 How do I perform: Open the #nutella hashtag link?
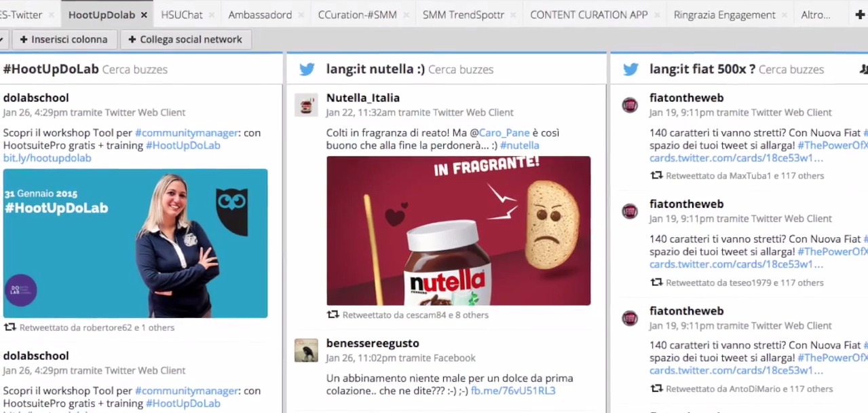pyautogui.click(x=520, y=145)
